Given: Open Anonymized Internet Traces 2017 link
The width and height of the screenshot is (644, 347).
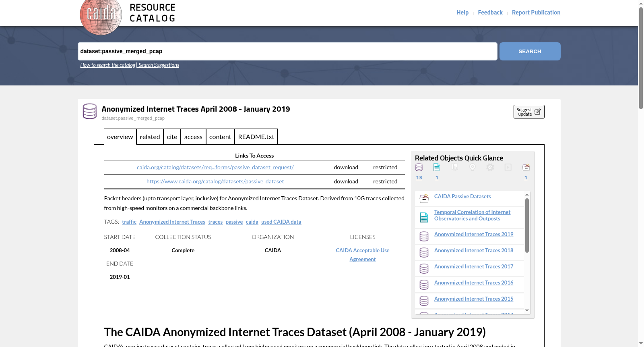Looking at the screenshot, I should (474, 266).
